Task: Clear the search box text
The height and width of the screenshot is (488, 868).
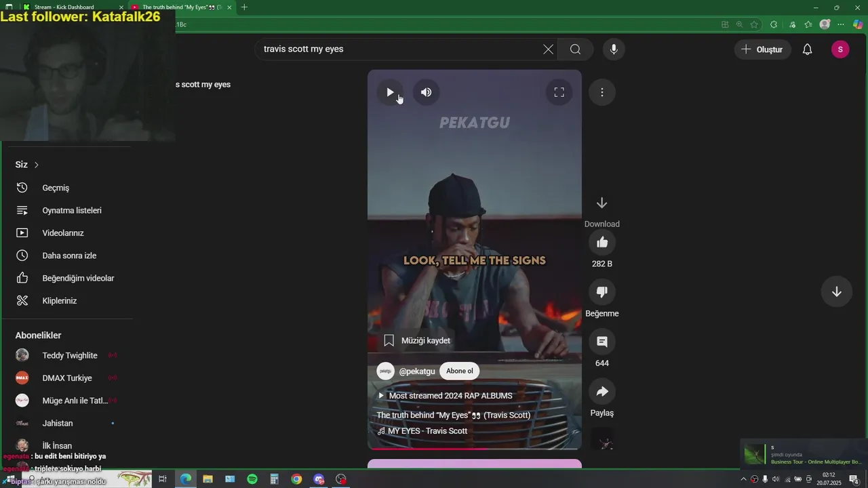Action: (548, 49)
